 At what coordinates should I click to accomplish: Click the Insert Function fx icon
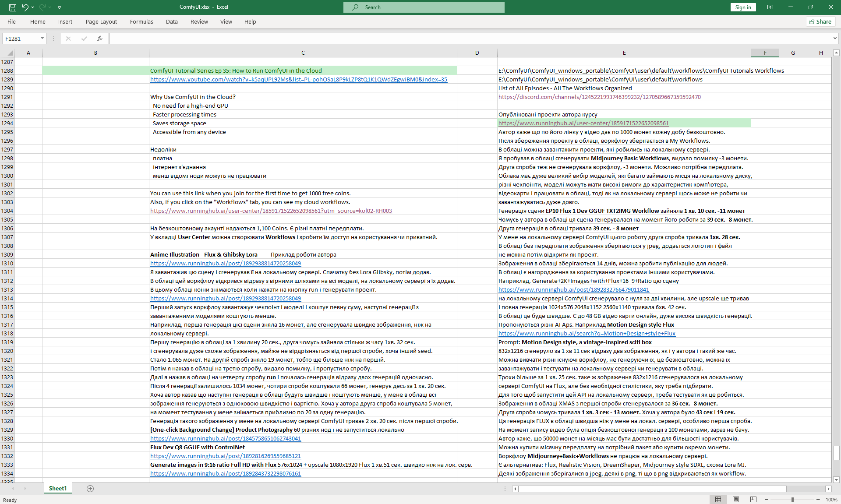100,39
